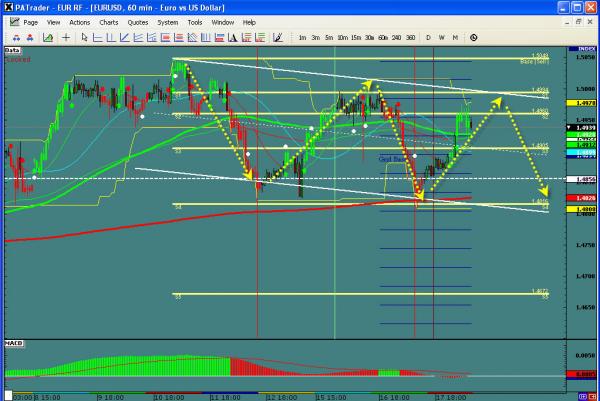Set chart interval to 240 minutes
Viewport: 600px width, 401px height.
(395, 37)
